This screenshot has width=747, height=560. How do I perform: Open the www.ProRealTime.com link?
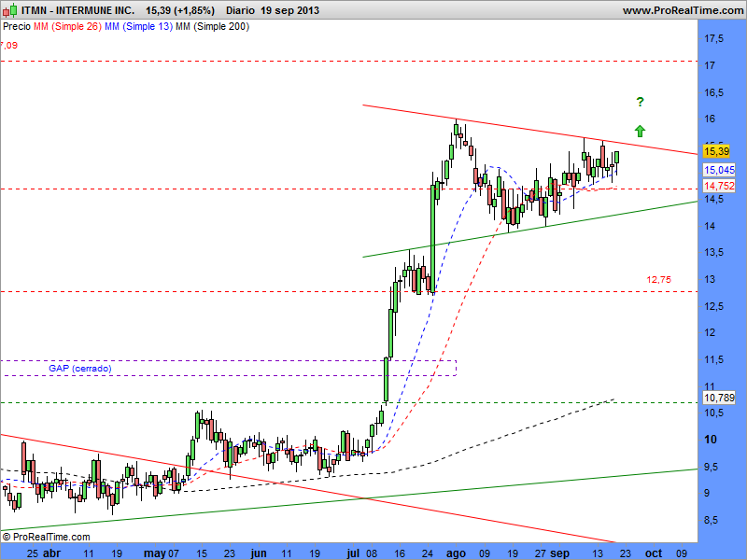tap(683, 10)
